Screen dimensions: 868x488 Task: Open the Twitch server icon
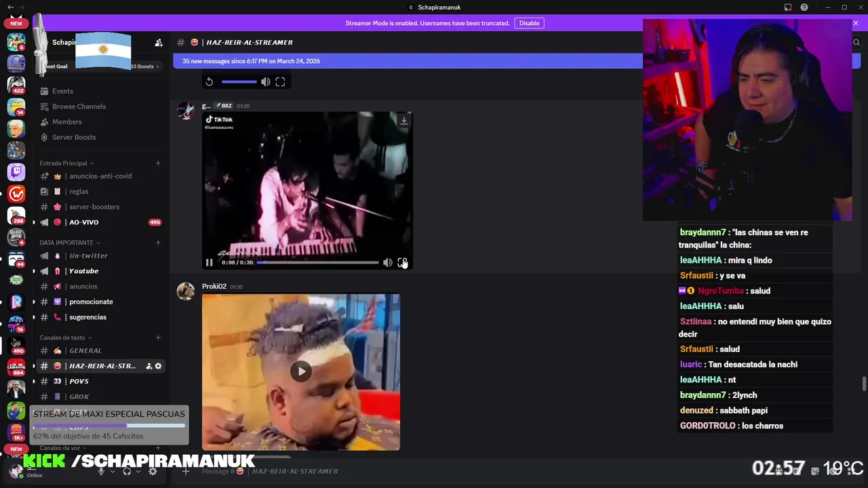[x=16, y=172]
